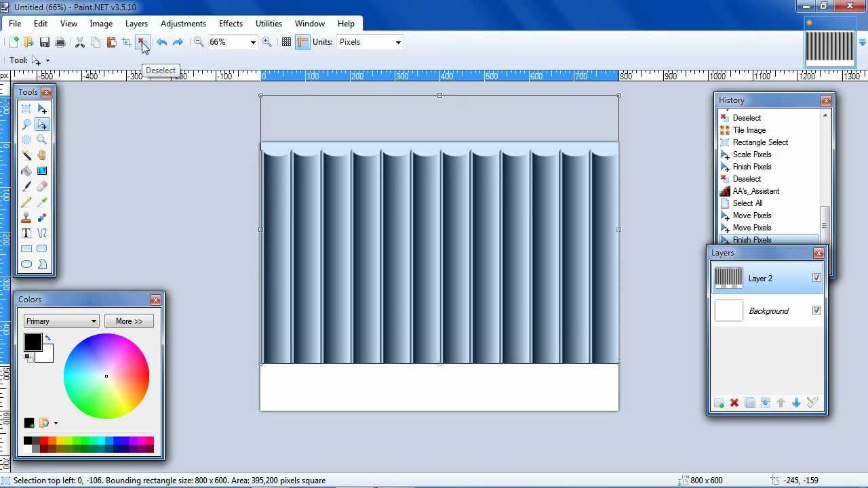The width and height of the screenshot is (868, 488).
Task: Move layer down with blue arrow
Action: (797, 403)
